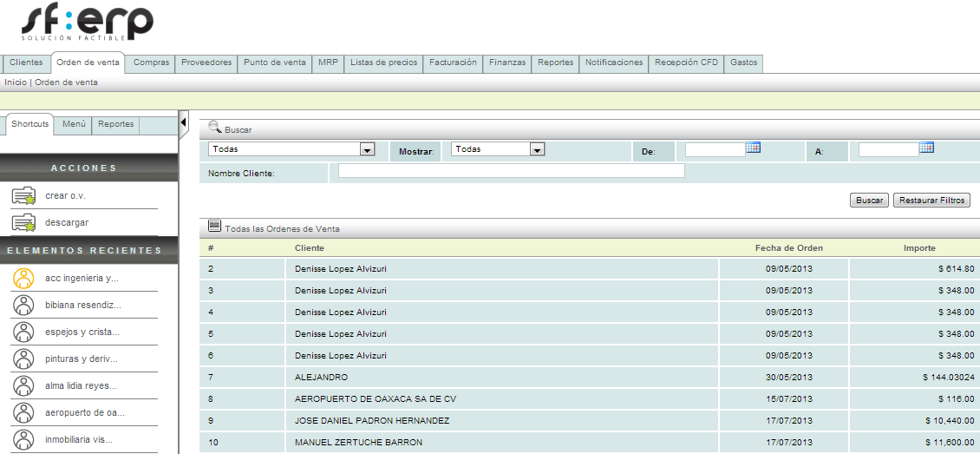Open the 'A' date calendar picker

click(x=926, y=148)
